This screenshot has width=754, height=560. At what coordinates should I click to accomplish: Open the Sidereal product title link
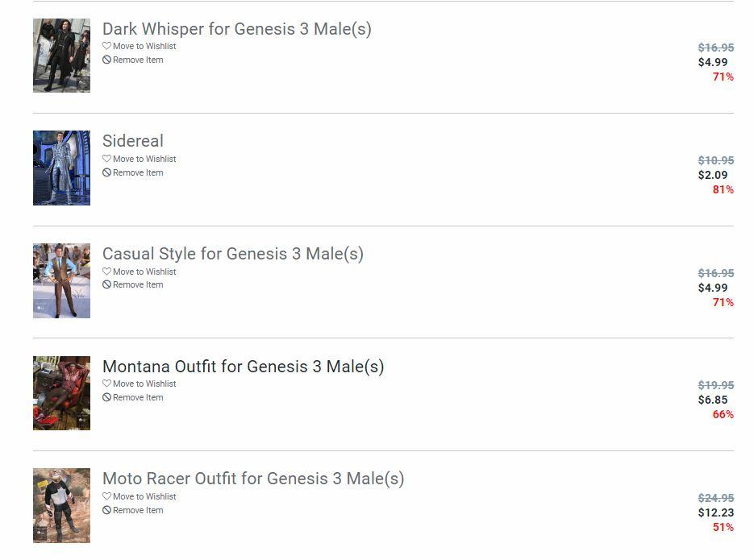[x=133, y=141]
